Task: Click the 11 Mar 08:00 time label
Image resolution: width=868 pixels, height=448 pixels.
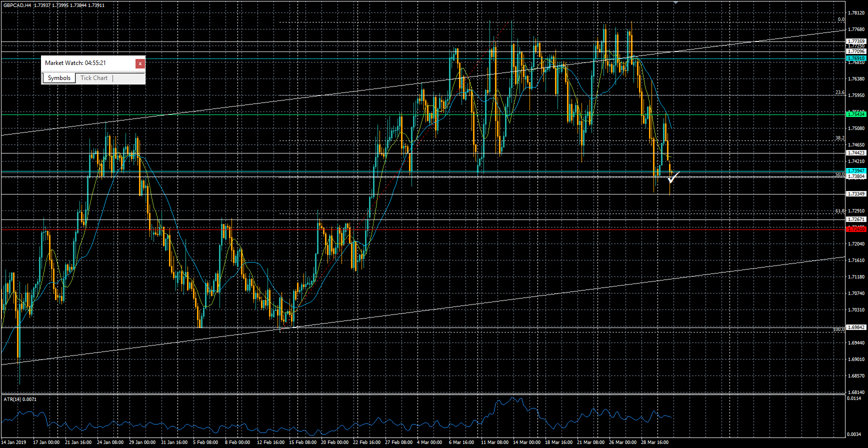Action: (494, 442)
